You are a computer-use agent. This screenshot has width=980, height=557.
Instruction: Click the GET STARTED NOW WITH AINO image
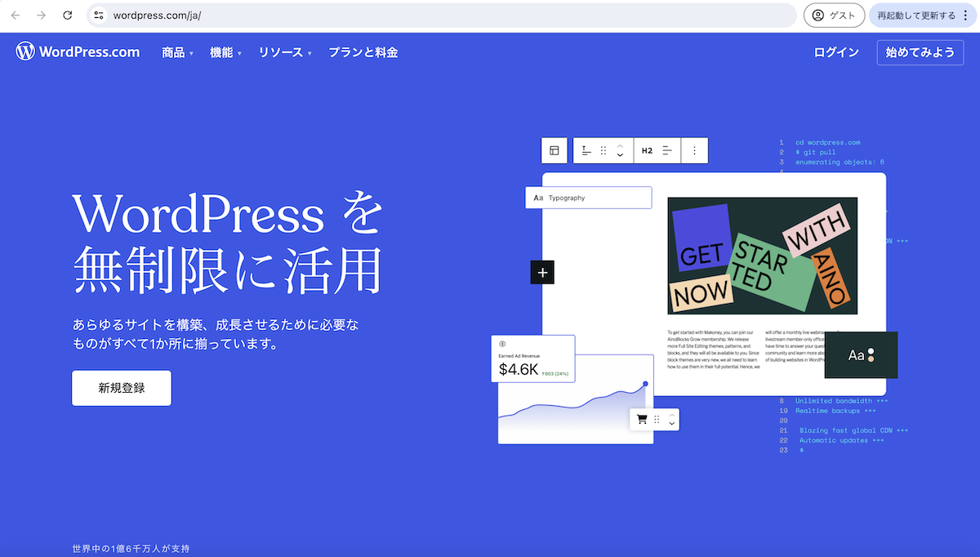point(762,256)
